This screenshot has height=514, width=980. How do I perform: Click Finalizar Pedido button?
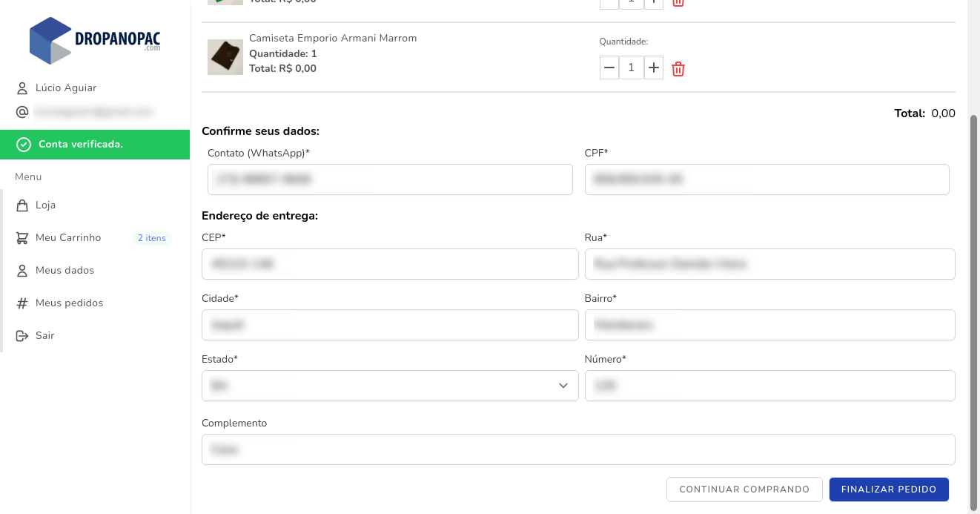[x=889, y=490]
